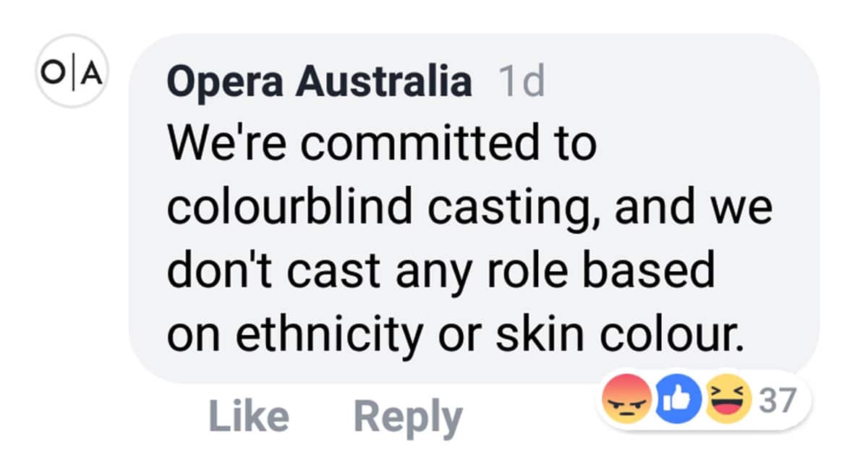Image resolution: width=868 pixels, height=452 pixels.
Task: Reply to the Opera Australia comment
Action: (407, 417)
